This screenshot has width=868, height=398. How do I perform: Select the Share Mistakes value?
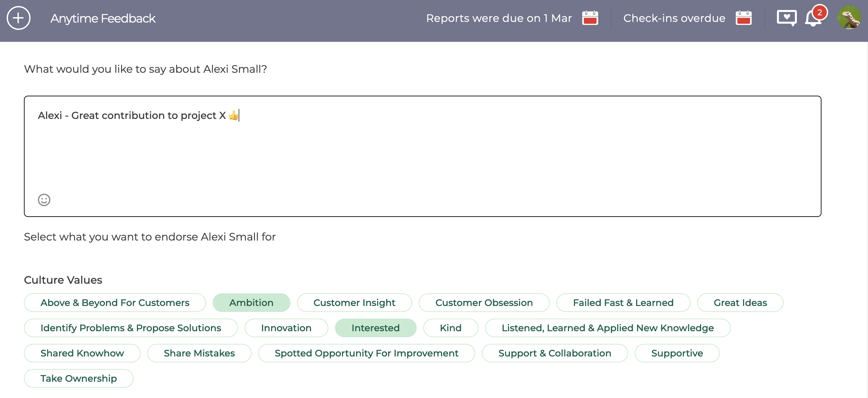(x=199, y=353)
